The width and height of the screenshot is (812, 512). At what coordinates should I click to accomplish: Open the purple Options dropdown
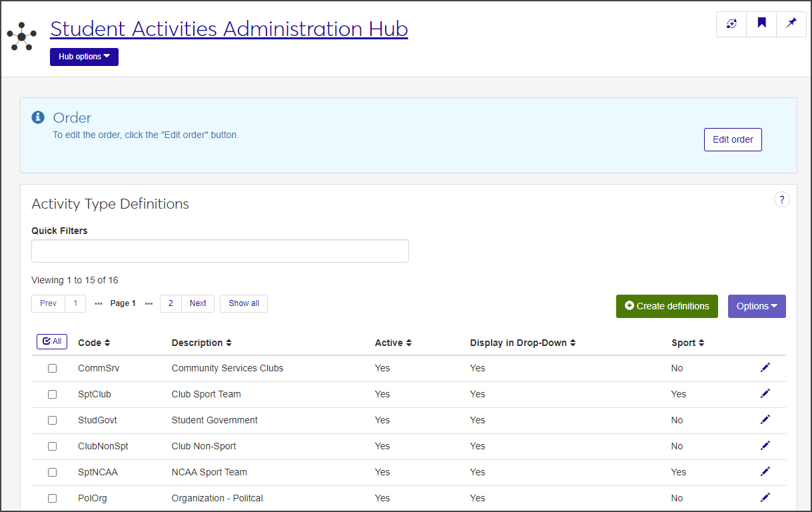tap(757, 306)
